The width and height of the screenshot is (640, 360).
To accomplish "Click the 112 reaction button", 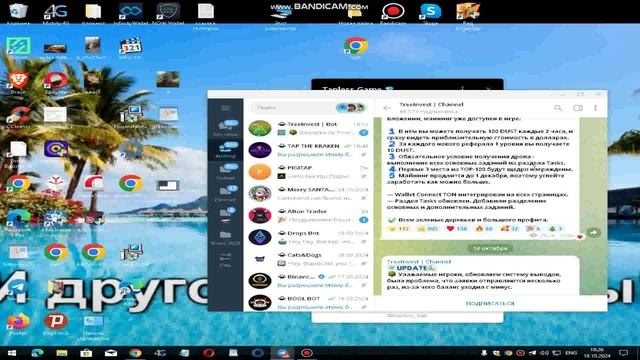I will point(400,229).
